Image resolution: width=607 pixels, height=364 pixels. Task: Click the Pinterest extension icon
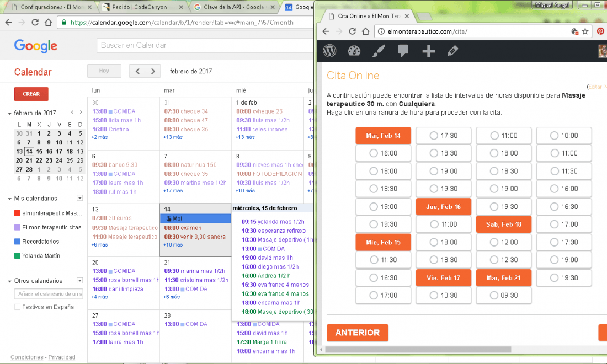point(600,31)
